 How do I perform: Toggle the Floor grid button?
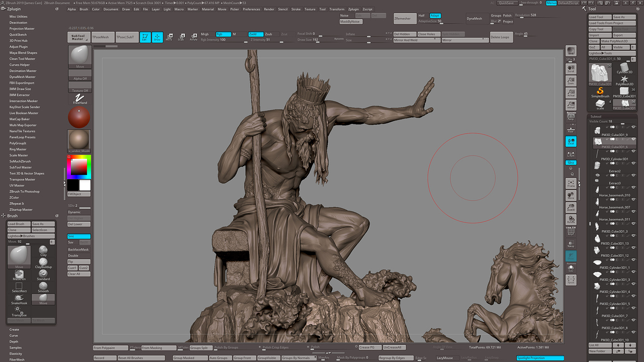(571, 129)
